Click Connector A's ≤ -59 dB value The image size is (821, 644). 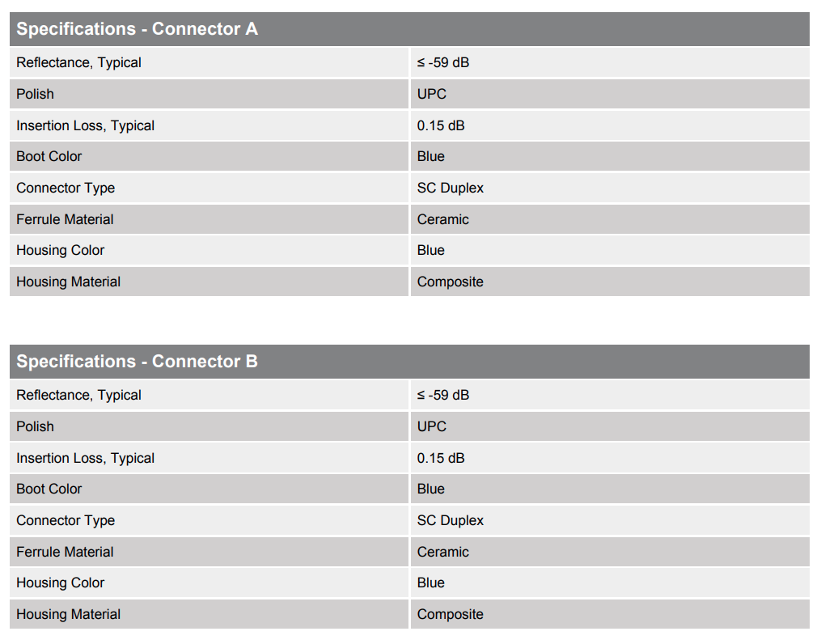tap(442, 62)
